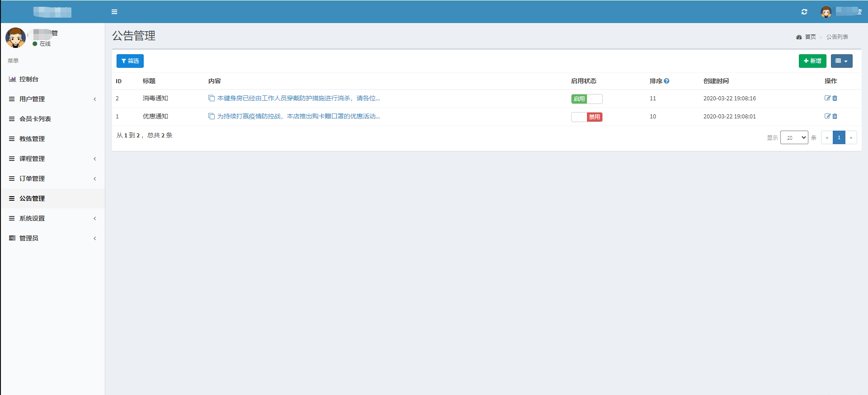
Task: Open the column display dropdown button
Action: [841, 61]
